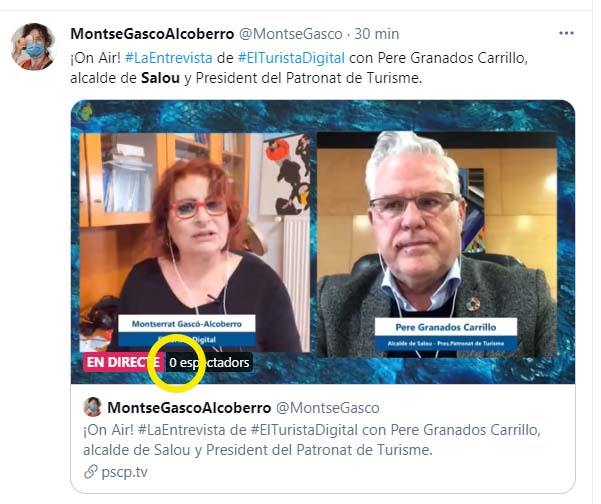Viewport: 601px width, 504px height.
Task: Click the EN DIRECTE live badge
Action: click(124, 362)
